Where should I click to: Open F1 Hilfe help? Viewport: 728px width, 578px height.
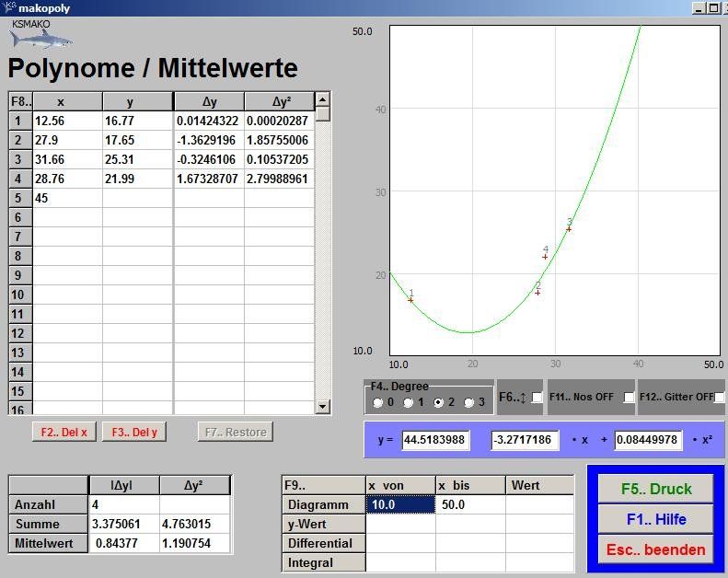[655, 519]
